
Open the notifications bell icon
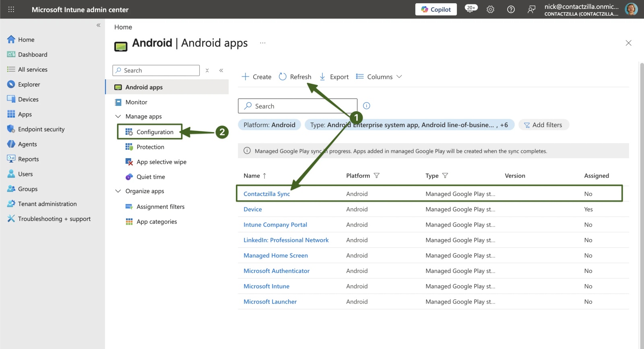[x=471, y=9]
